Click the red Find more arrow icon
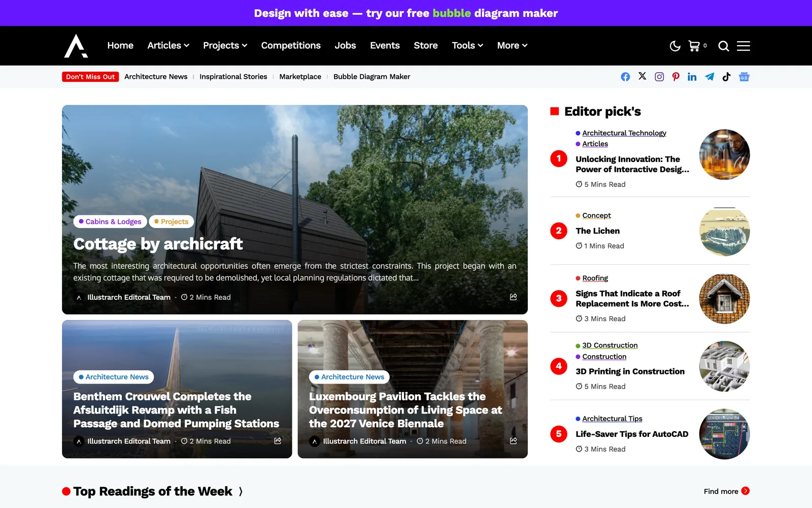This screenshot has width=812, height=508. (746, 491)
